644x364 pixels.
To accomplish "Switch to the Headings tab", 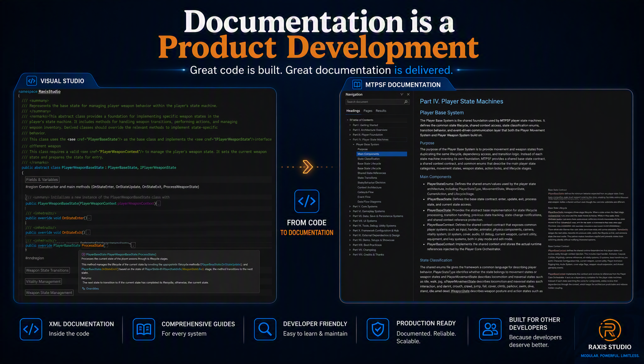I will 353,111.
